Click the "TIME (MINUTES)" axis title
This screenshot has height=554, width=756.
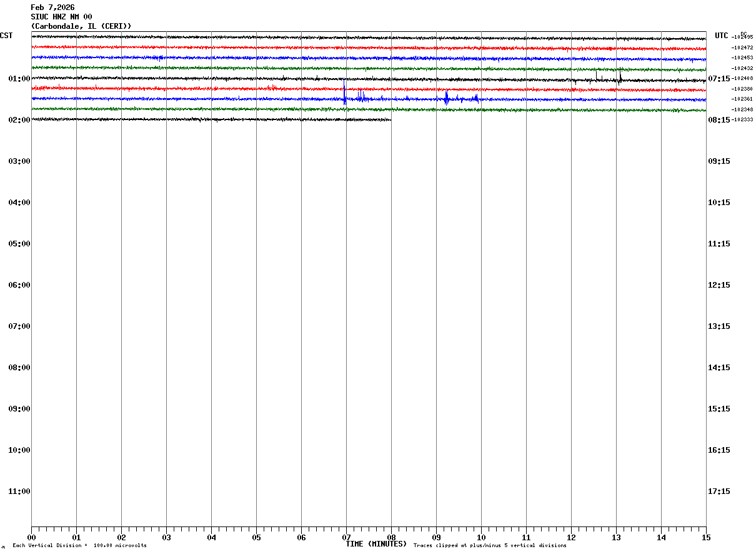(x=376, y=544)
